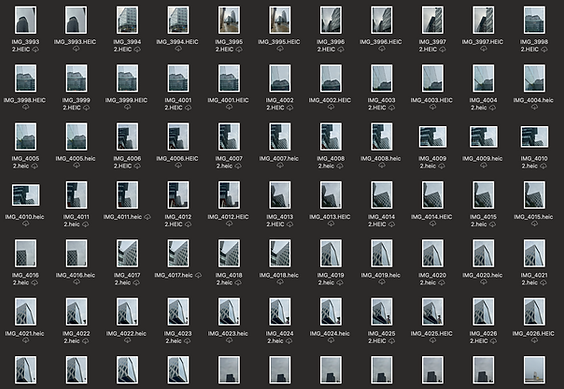
Task: Click cloud download icon under IMG_3994.HEIC
Action: (178, 49)
